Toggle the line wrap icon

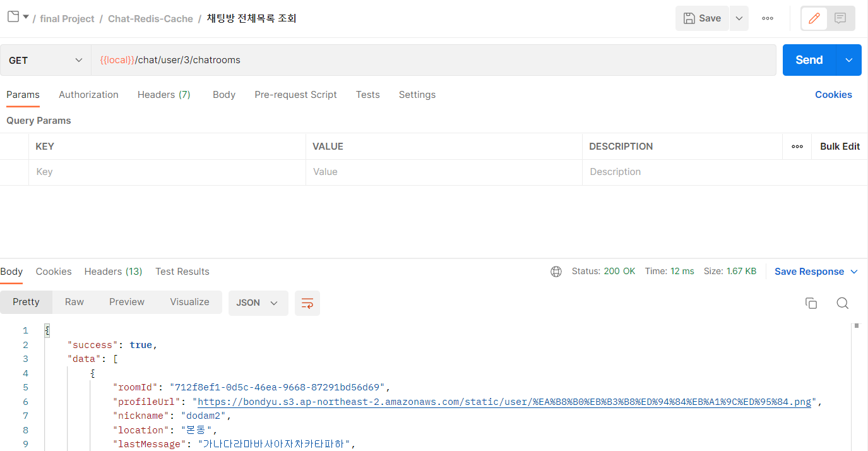point(307,303)
